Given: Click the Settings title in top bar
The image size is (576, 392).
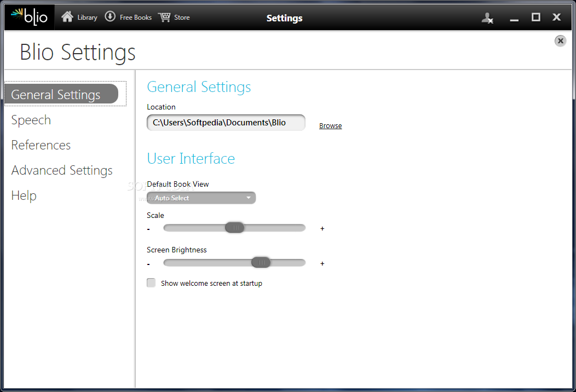Looking at the screenshot, I should pos(284,18).
